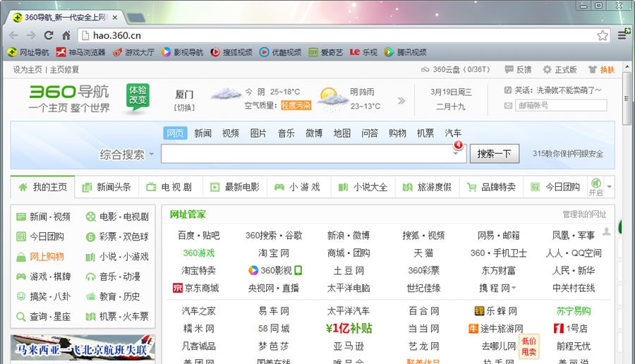Image resolution: width=635 pixels, height=364 pixels.
Task: Open 360云盘 cloud link
Action: [456, 70]
